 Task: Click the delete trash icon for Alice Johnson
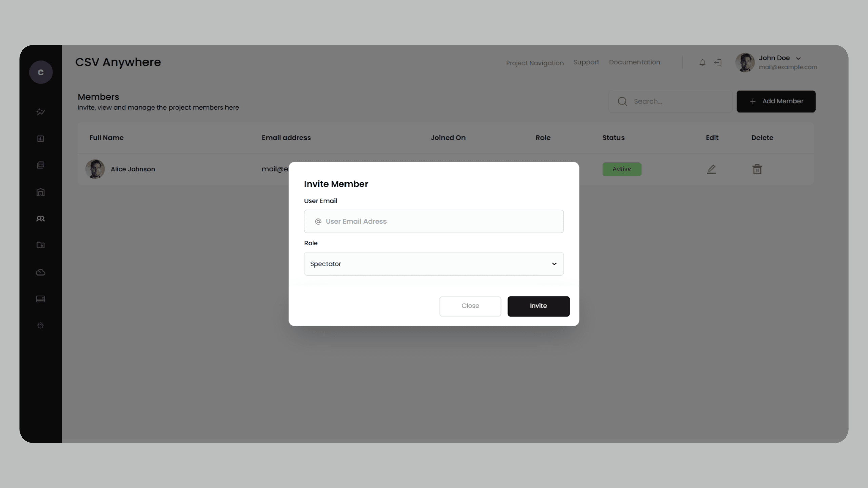point(757,169)
